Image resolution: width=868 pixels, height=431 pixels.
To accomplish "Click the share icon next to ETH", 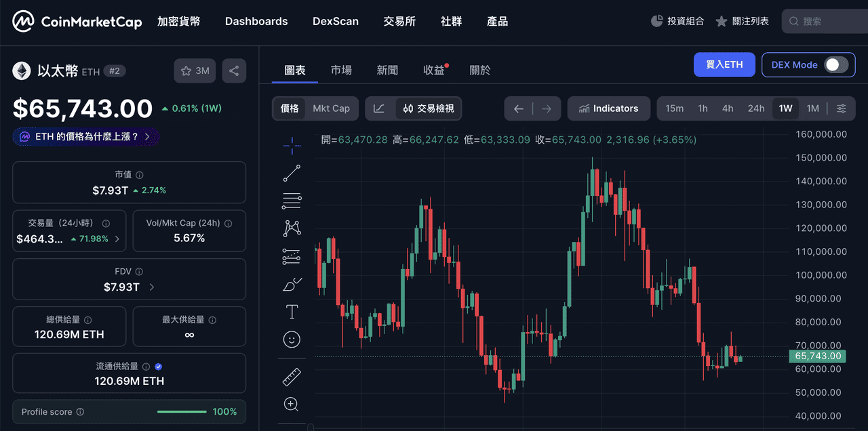I will [x=234, y=70].
